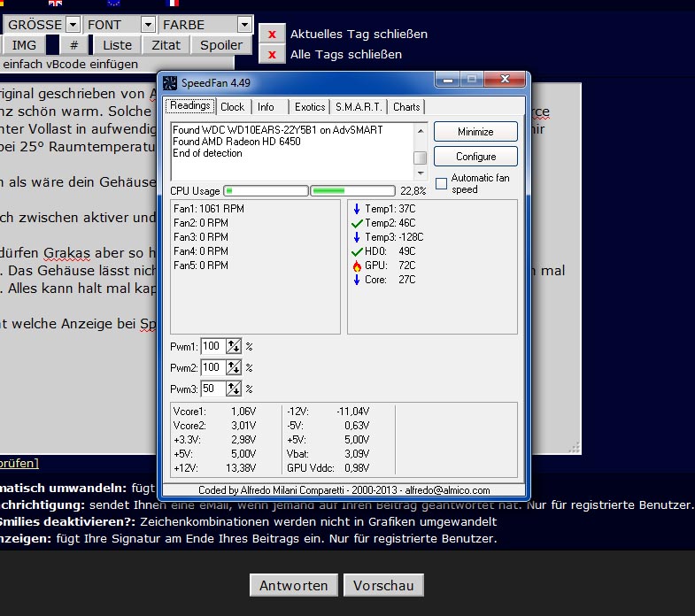Viewport: 695px width, 616px height.
Task: Click into the Pwm2 value field
Action: [x=213, y=367]
